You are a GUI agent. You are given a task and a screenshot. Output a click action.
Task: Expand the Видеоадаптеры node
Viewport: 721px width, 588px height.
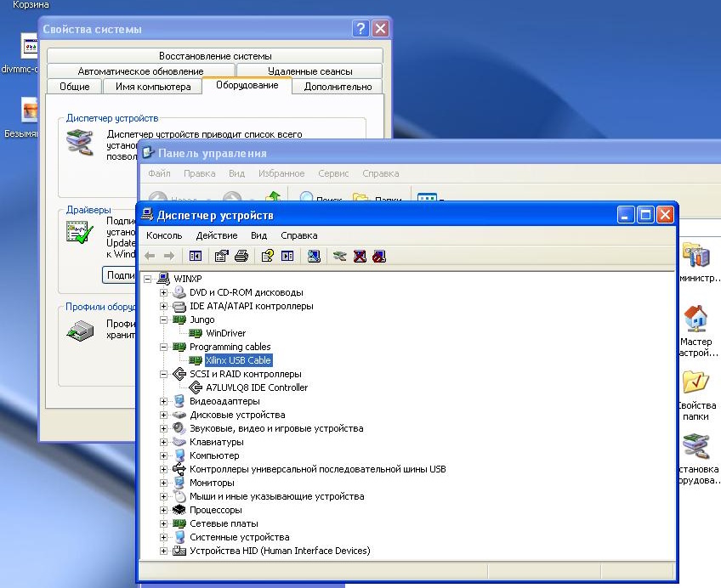(163, 401)
